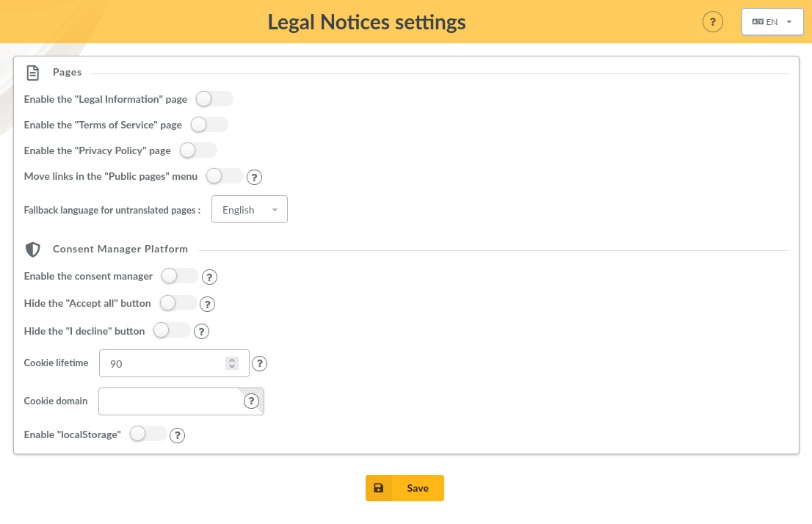Viewport: 812px width, 524px height.
Task: Open help for "Enable localStorage"
Action: [178, 435]
